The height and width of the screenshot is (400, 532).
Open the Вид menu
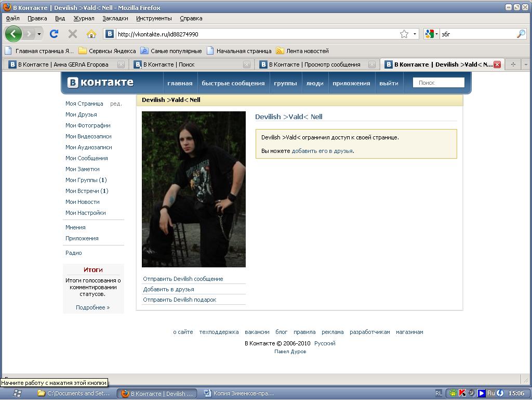click(60, 18)
